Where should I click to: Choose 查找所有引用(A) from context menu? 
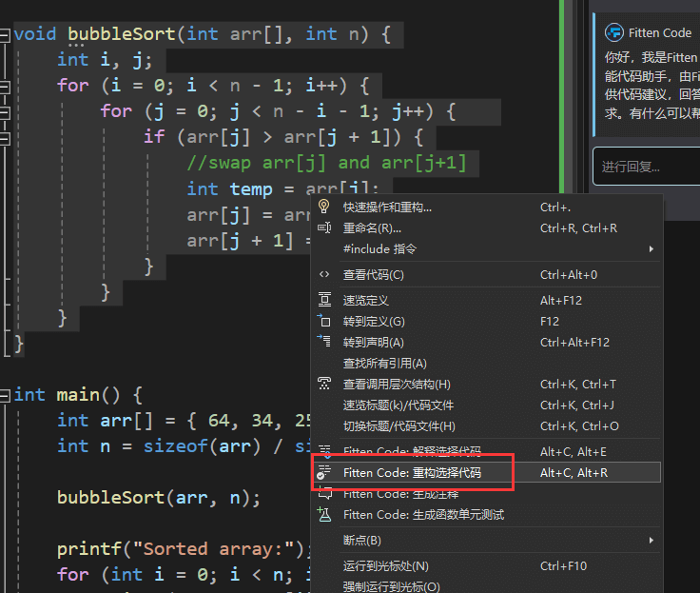tap(384, 364)
